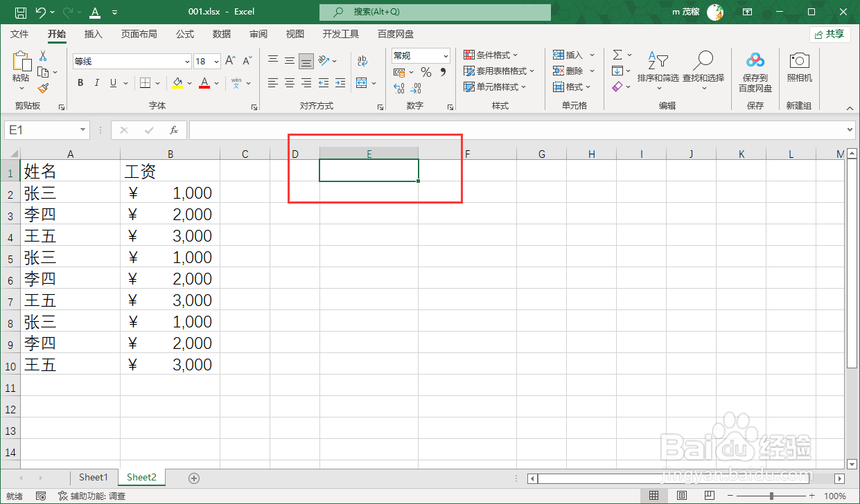Click the Cut scissors icon

point(43,55)
